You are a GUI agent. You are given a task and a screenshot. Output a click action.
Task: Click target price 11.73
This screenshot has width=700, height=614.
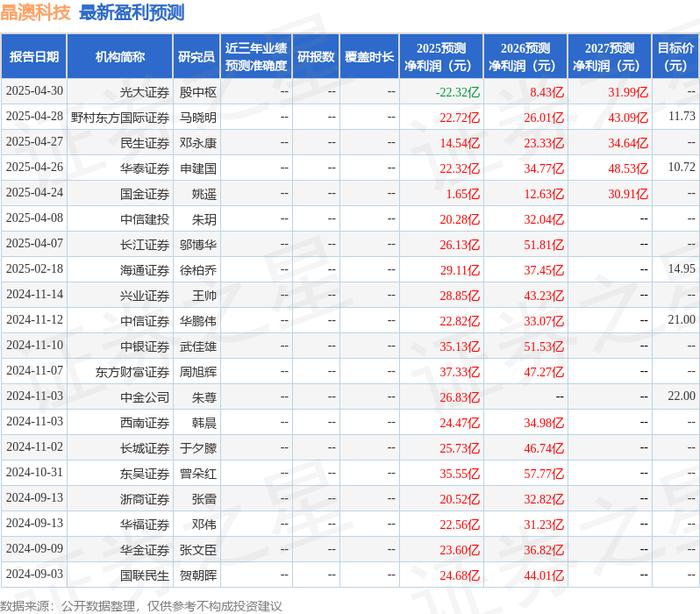pos(682,116)
